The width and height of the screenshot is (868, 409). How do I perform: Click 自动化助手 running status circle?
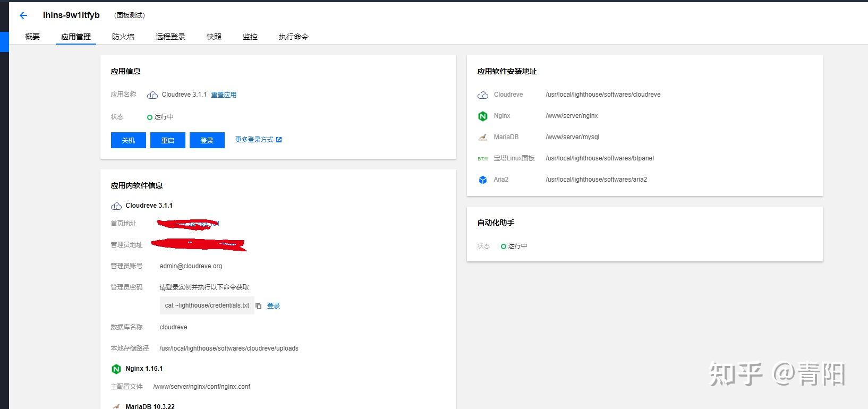click(x=504, y=246)
